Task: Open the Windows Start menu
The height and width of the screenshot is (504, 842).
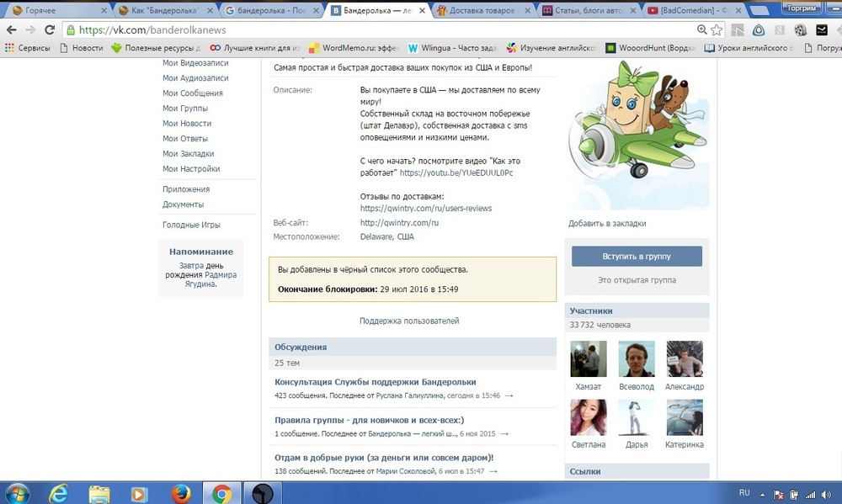Action: coord(17,492)
